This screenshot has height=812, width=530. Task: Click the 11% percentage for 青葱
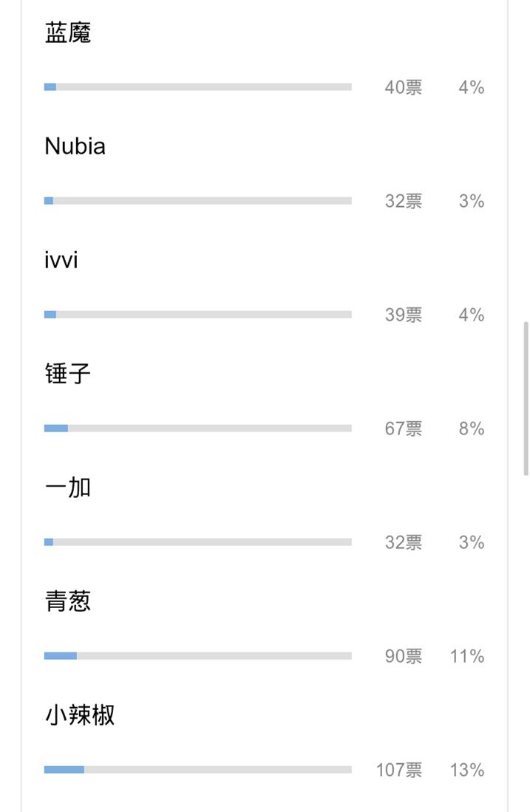click(466, 656)
